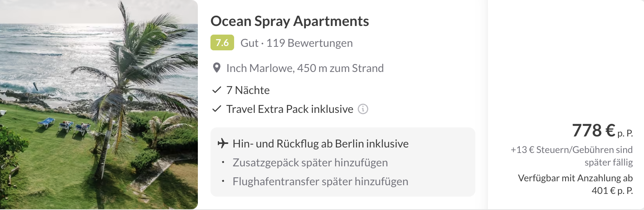This screenshot has width=644, height=210.
Task: Select the Inch Marlowe location text
Action: pos(305,68)
